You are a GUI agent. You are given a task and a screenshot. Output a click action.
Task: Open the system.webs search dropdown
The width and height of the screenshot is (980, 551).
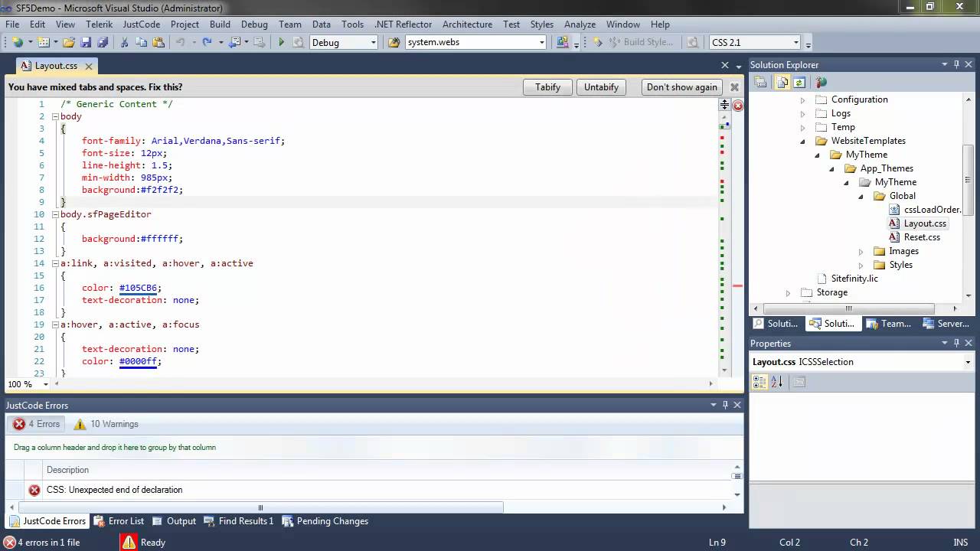[x=542, y=43]
